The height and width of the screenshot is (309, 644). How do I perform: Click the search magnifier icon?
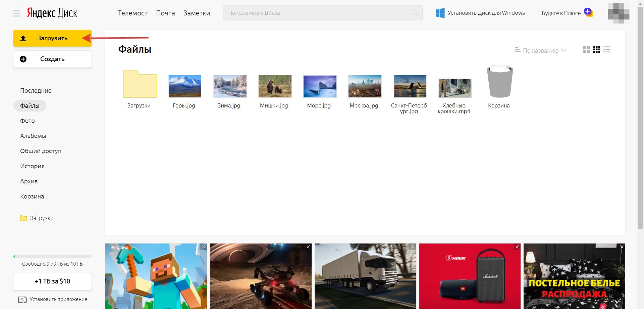[x=415, y=13]
